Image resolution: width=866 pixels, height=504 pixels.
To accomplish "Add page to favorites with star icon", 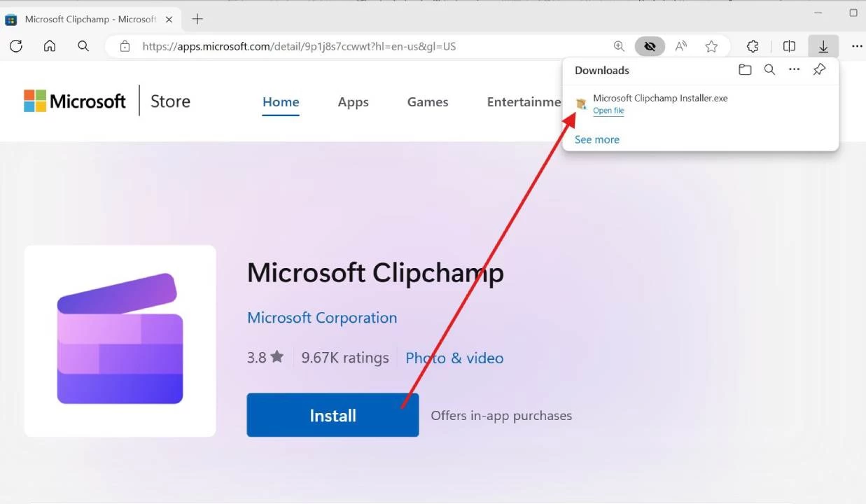I will tap(711, 46).
